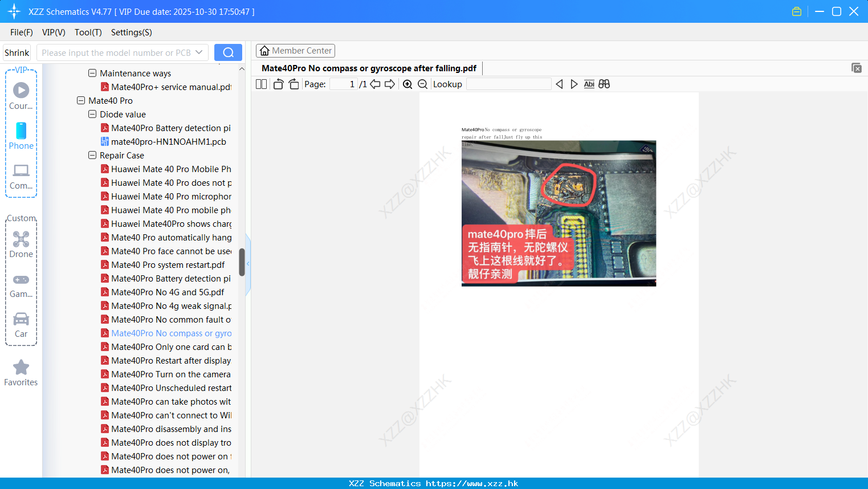The height and width of the screenshot is (489, 868).
Task: Open Mate40Pro Only one card PDF
Action: (166, 347)
